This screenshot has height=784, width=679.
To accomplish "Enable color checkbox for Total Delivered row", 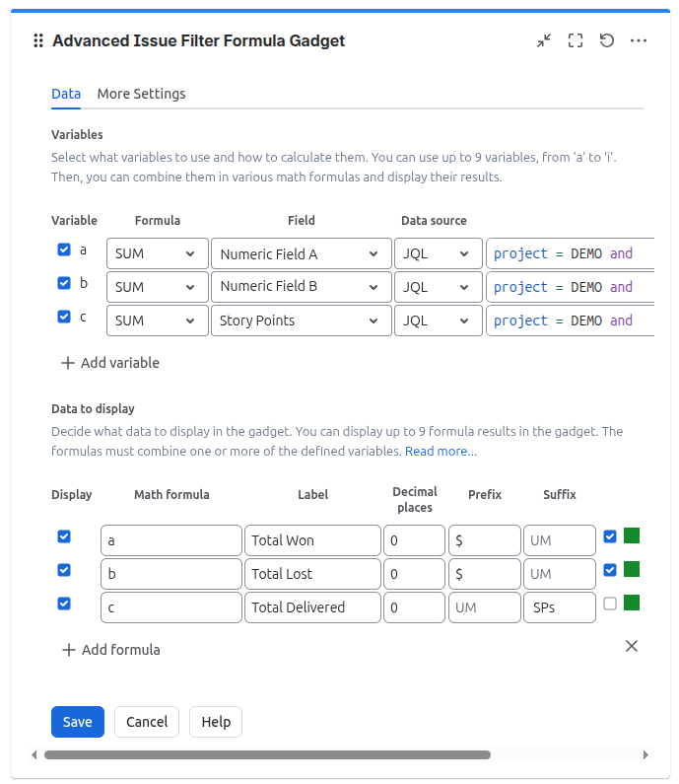I will 610,604.
